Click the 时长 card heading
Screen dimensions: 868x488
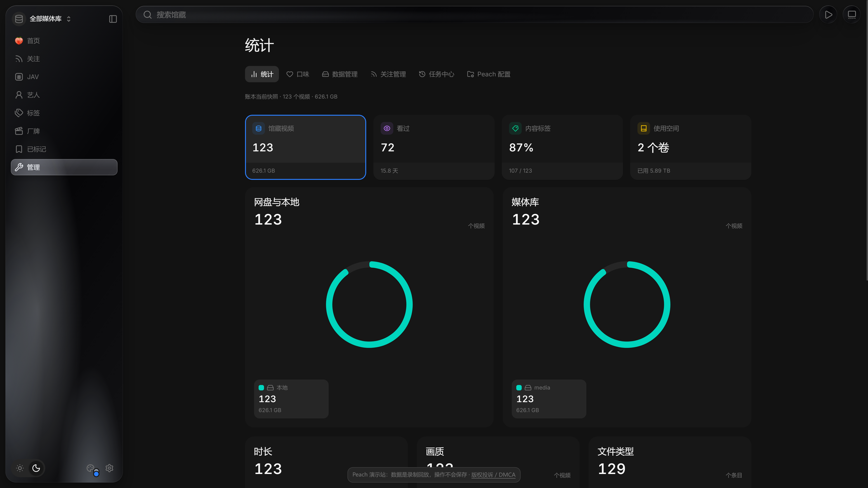click(x=263, y=451)
